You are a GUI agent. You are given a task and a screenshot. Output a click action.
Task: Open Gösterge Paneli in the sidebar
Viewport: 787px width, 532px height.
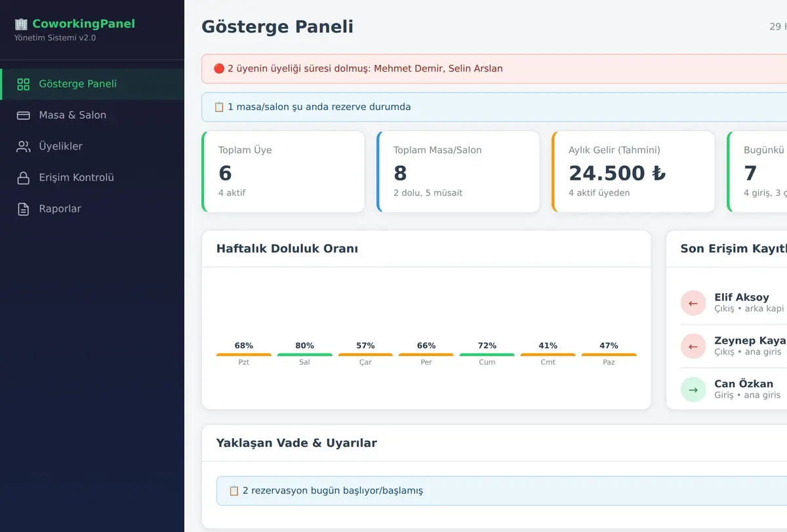92,84
